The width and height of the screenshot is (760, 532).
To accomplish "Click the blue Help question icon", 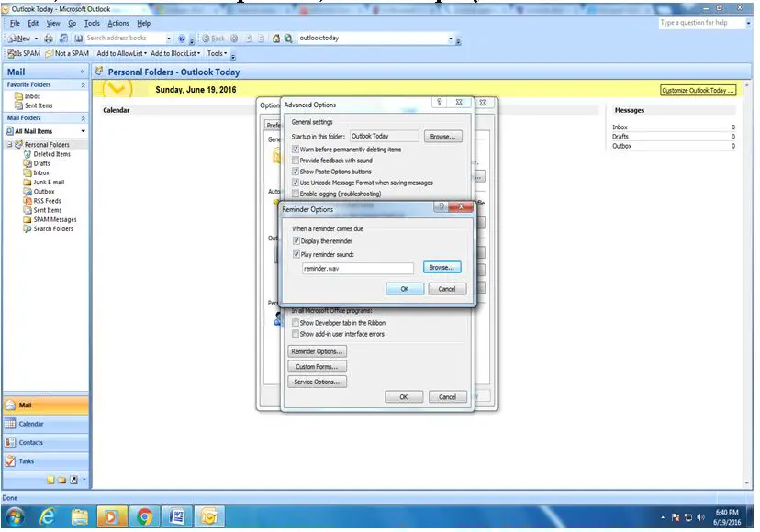I will coord(181,39).
